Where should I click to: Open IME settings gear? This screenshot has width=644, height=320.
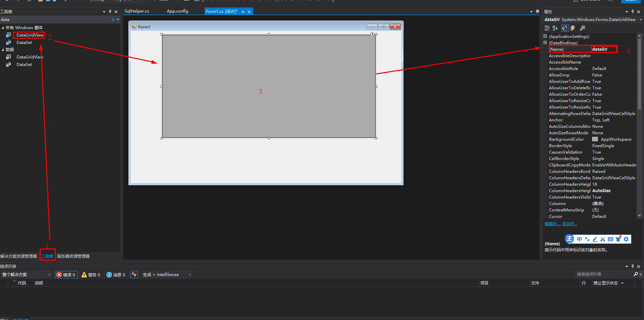(626, 239)
